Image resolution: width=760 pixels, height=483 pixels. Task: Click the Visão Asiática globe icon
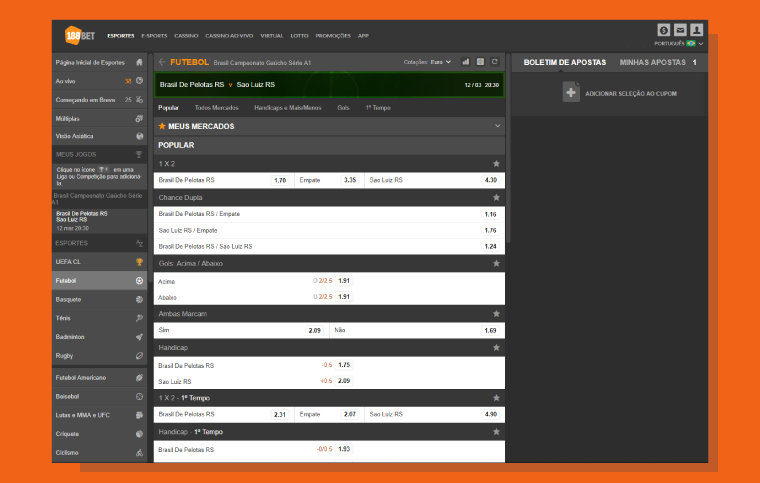(x=140, y=137)
